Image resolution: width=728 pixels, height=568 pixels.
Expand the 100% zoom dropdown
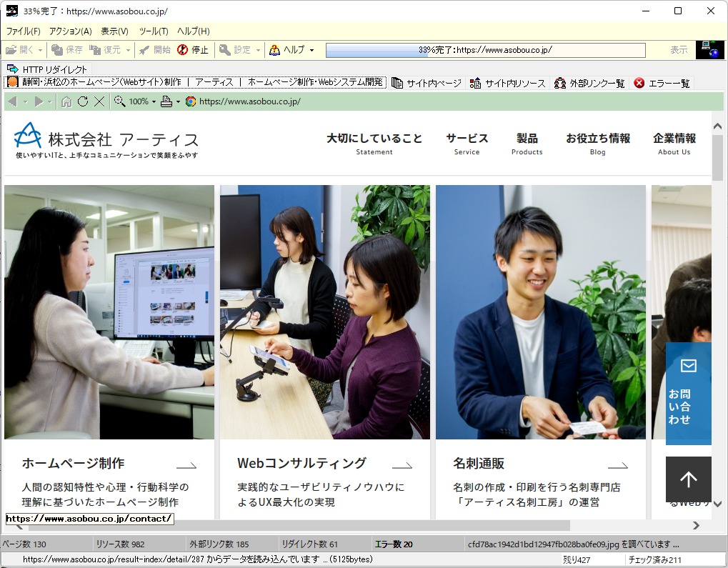[154, 101]
